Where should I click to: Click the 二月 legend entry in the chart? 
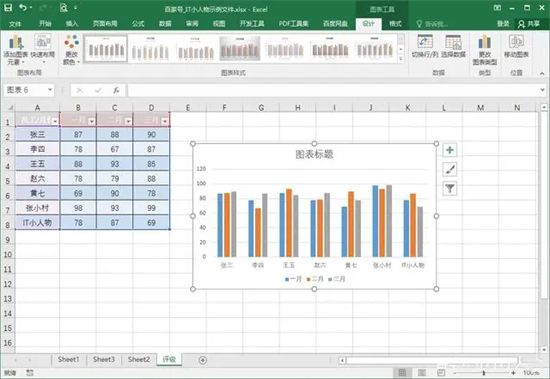pos(315,279)
